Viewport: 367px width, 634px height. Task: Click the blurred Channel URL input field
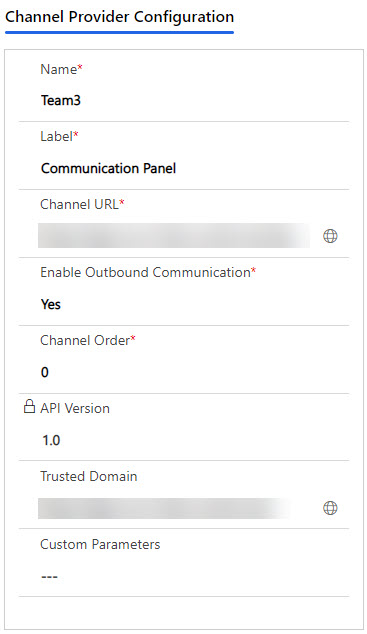click(174, 235)
